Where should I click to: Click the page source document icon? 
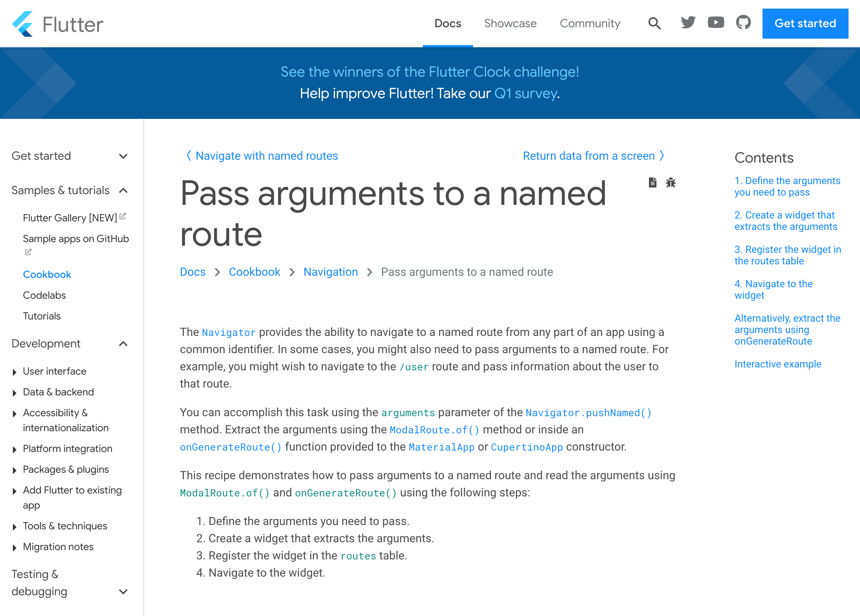[x=652, y=183]
